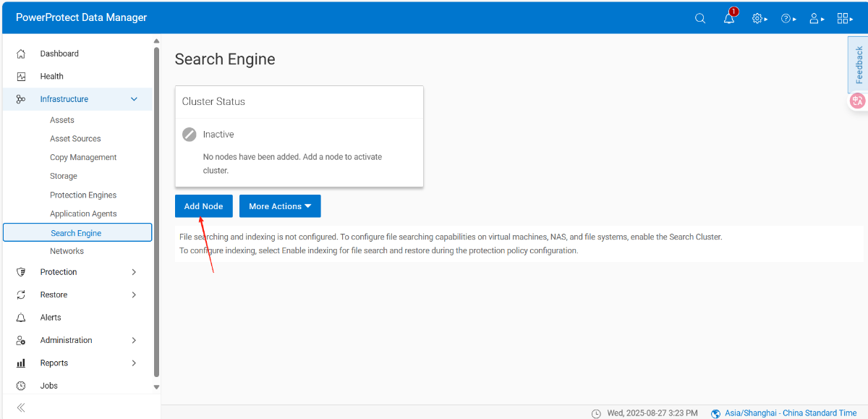Click the Administration user-gear icon
The width and height of the screenshot is (868, 419).
coord(21,340)
